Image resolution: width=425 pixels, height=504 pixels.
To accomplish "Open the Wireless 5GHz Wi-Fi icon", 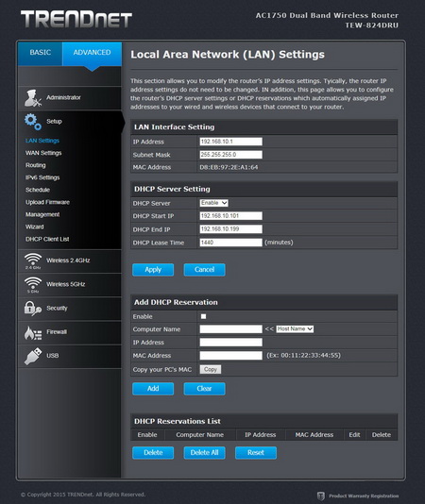I will point(33,284).
